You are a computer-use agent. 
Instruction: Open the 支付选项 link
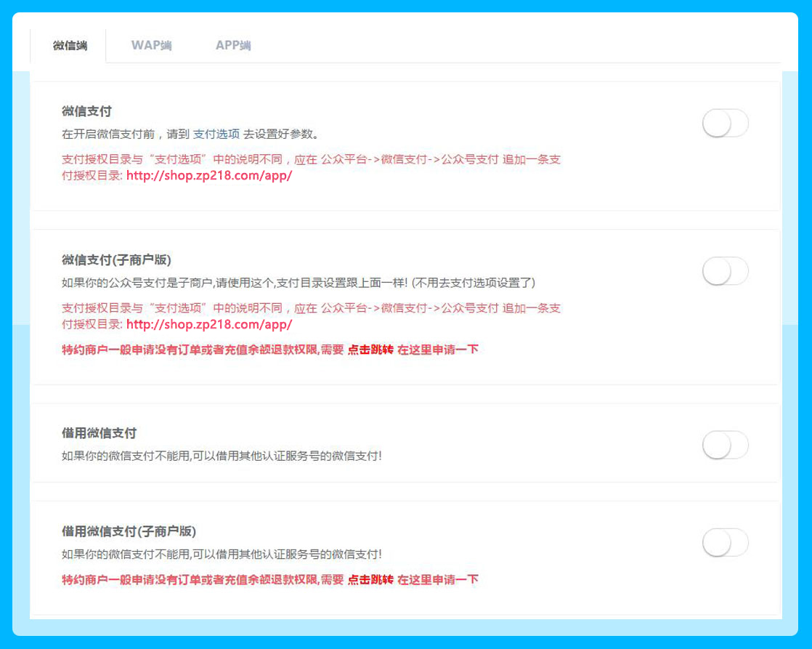click(216, 134)
